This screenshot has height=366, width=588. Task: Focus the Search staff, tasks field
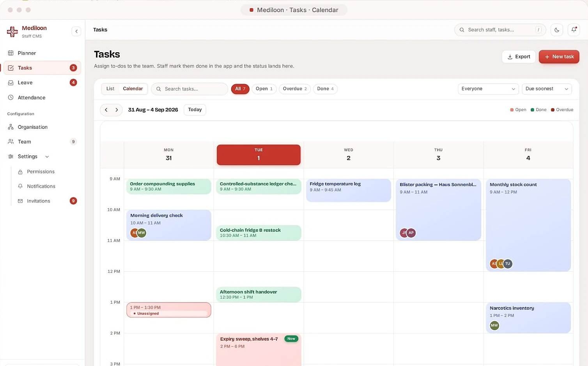tap(500, 30)
